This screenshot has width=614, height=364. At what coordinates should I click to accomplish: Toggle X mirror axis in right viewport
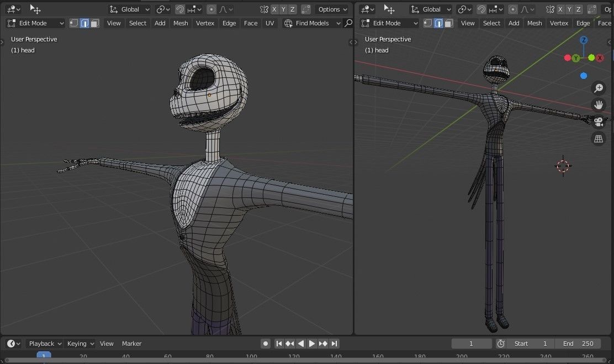pyautogui.click(x=560, y=9)
